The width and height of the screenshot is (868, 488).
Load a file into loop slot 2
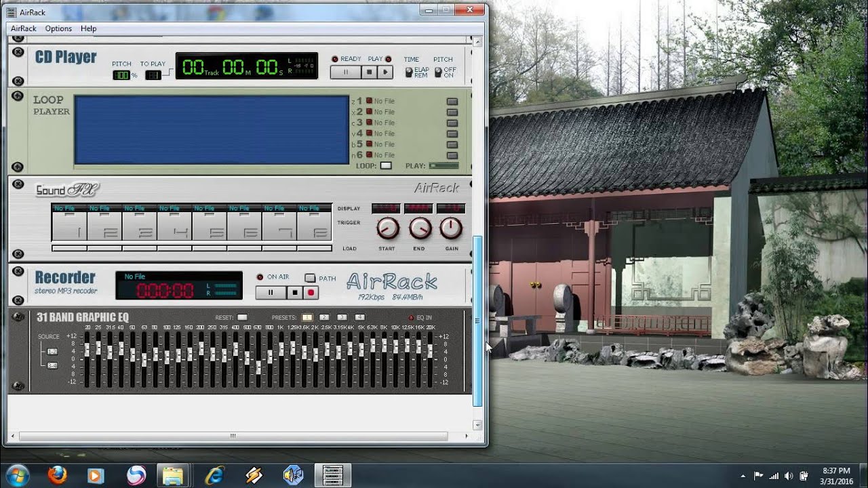tap(452, 113)
